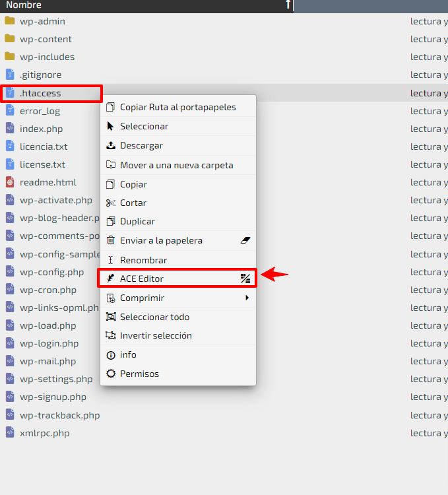The width and height of the screenshot is (448, 495).
Task: Click the archive icon beside Comprimir
Action: coord(110,298)
